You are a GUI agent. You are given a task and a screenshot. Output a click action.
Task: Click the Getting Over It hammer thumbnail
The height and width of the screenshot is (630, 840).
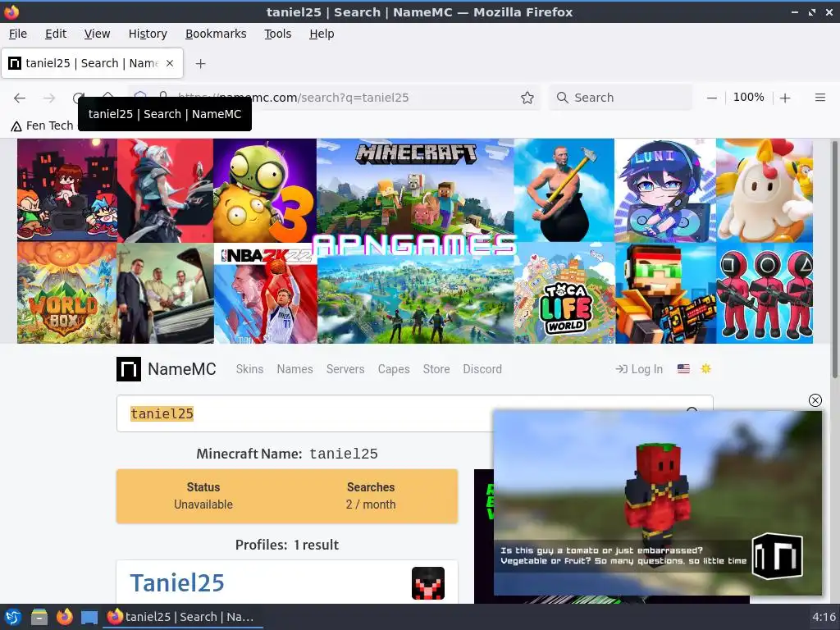564,190
